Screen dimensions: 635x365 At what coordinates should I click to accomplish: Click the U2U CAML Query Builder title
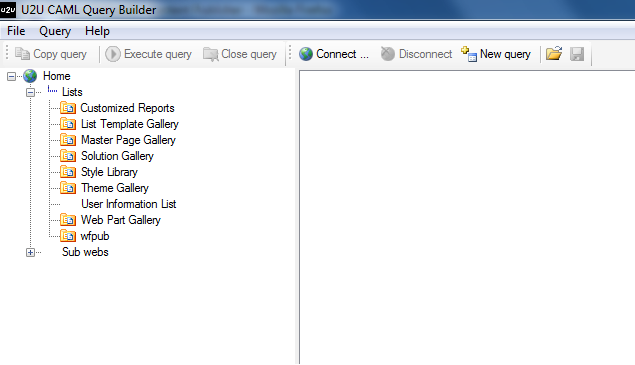click(x=89, y=10)
